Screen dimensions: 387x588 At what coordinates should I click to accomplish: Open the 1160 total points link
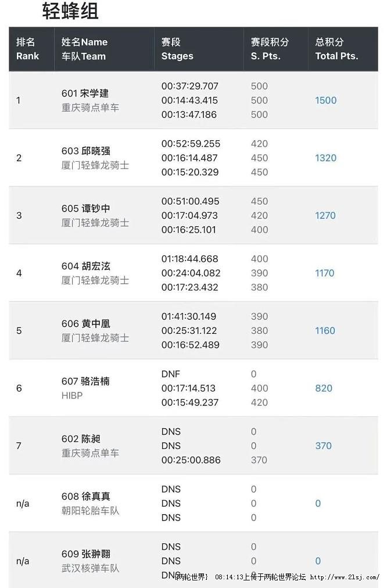pyautogui.click(x=325, y=331)
